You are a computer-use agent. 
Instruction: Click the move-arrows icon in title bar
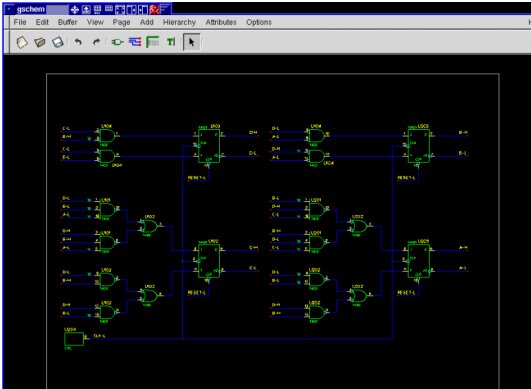click(75, 9)
